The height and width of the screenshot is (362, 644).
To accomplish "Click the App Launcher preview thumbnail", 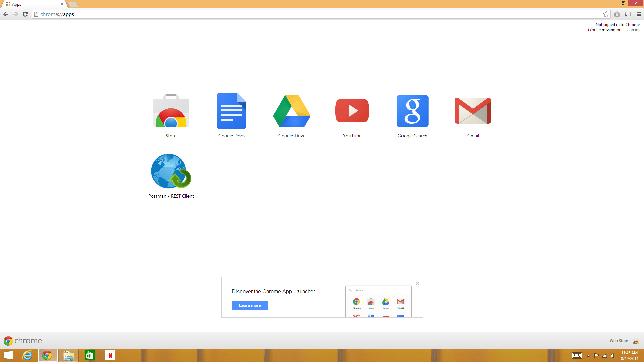I will (x=378, y=302).
